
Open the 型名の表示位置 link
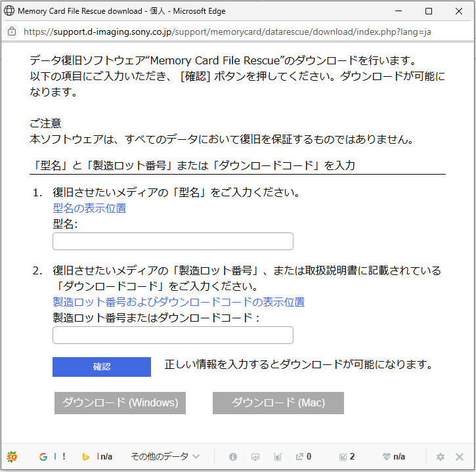point(89,208)
